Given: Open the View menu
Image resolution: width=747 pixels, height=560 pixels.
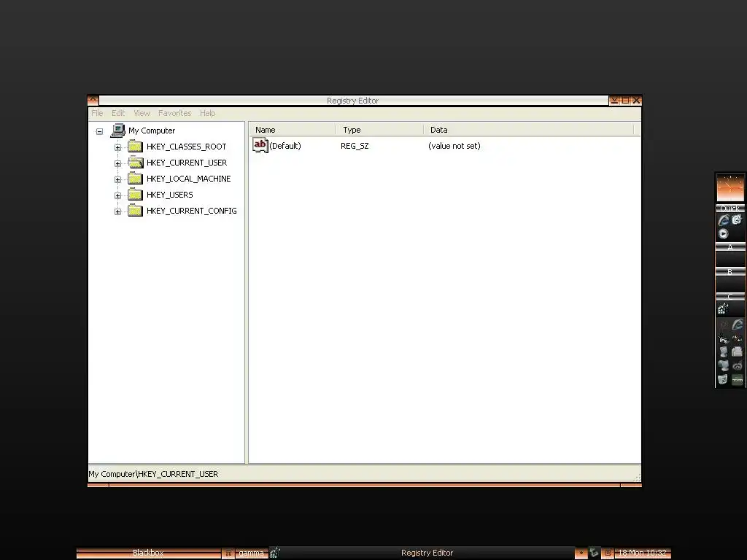Looking at the screenshot, I should 142,113.
